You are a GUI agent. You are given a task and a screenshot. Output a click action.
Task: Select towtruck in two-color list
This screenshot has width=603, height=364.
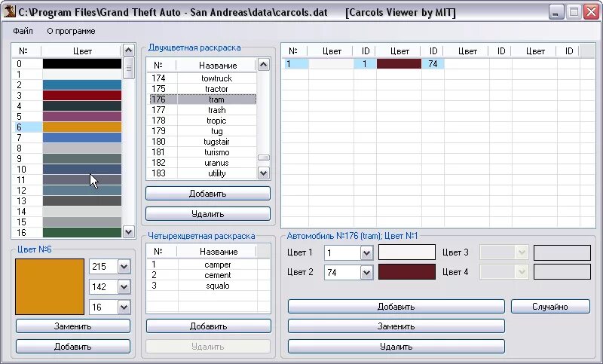202,78
